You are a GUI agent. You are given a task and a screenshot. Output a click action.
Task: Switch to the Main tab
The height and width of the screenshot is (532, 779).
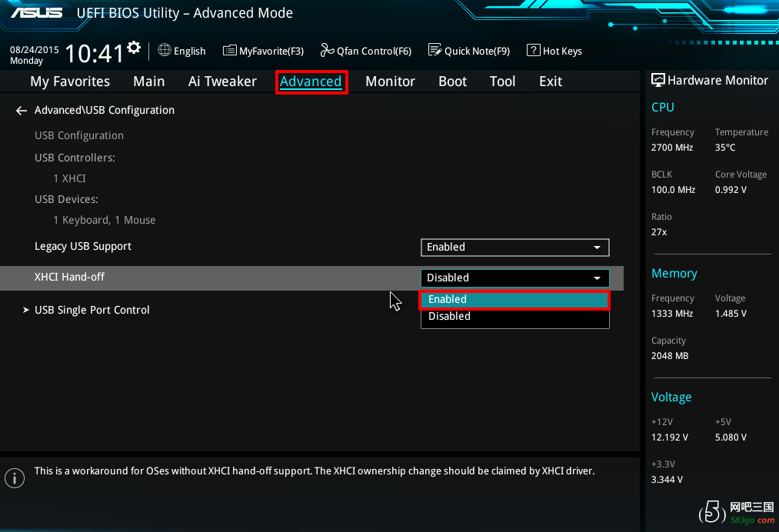coord(149,81)
